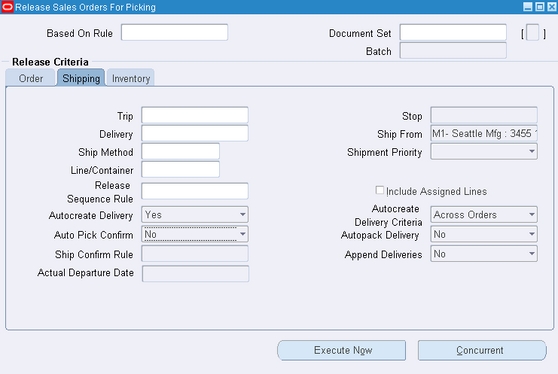Click the Actual Departure Date field
This screenshot has height=374, width=558.
click(195, 274)
